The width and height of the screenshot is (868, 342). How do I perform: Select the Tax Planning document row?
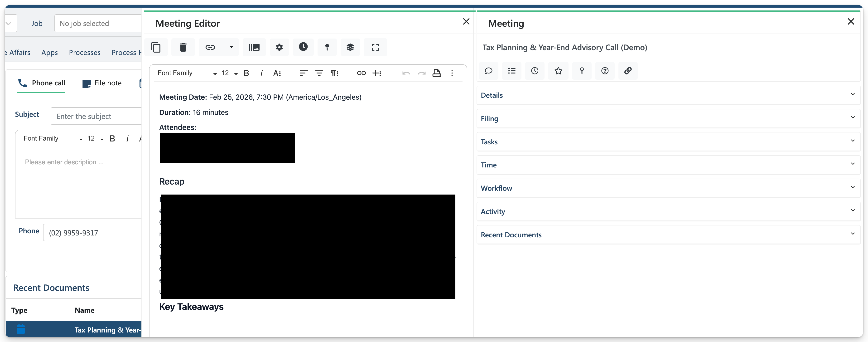coord(73,330)
